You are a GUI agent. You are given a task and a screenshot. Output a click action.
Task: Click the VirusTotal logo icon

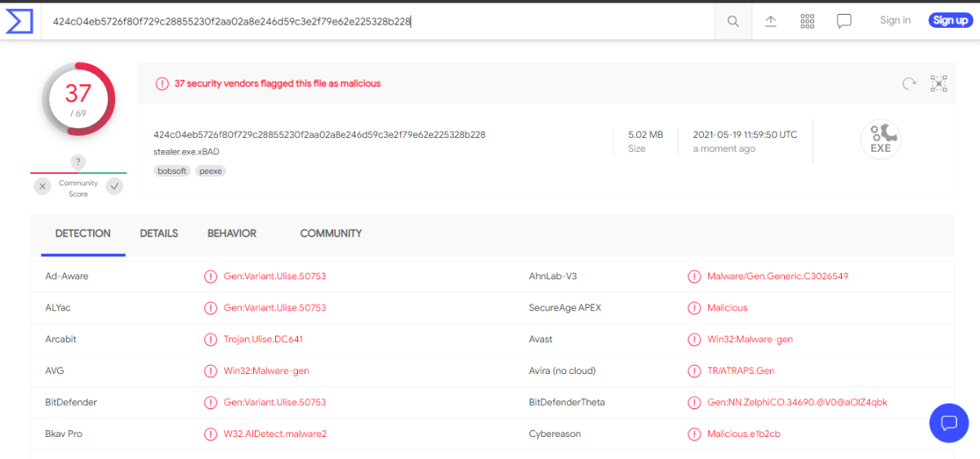(20, 21)
